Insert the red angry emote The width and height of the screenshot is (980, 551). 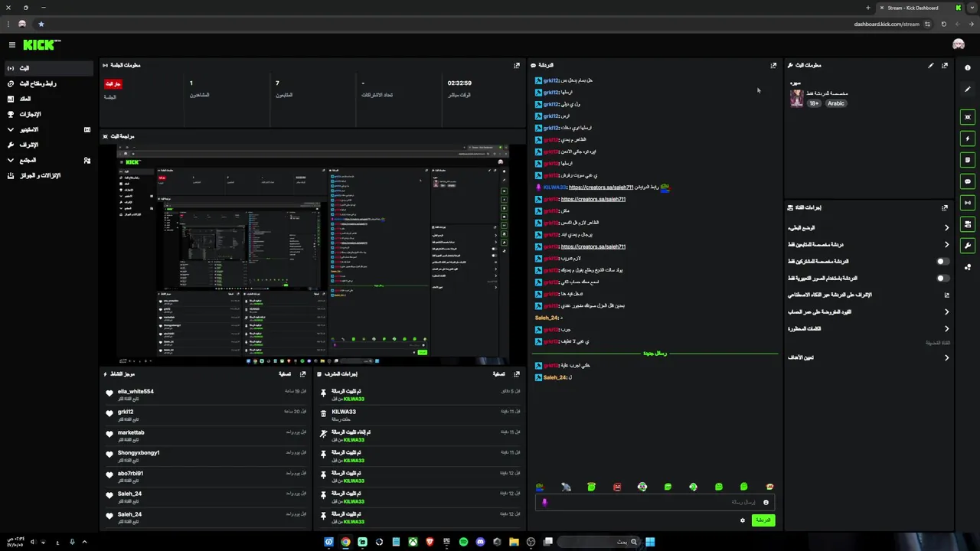617,487
